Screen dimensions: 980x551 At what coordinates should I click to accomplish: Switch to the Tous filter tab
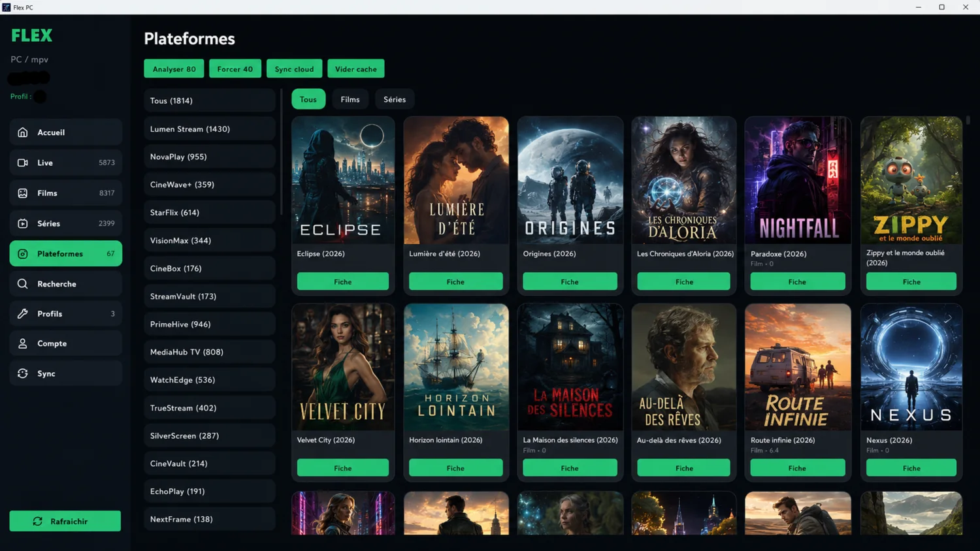308,99
